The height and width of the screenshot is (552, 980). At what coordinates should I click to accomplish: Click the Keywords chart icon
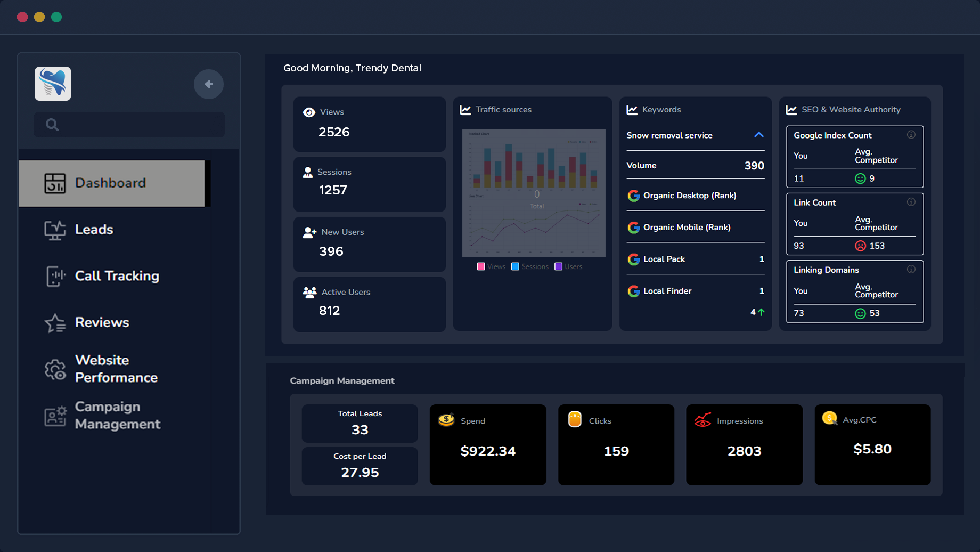pyautogui.click(x=632, y=110)
